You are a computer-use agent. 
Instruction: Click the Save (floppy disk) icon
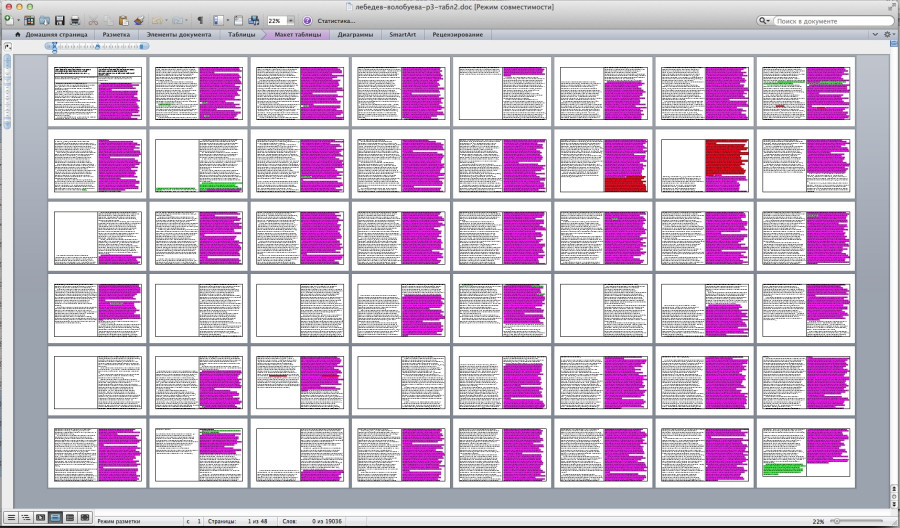[x=60, y=20]
